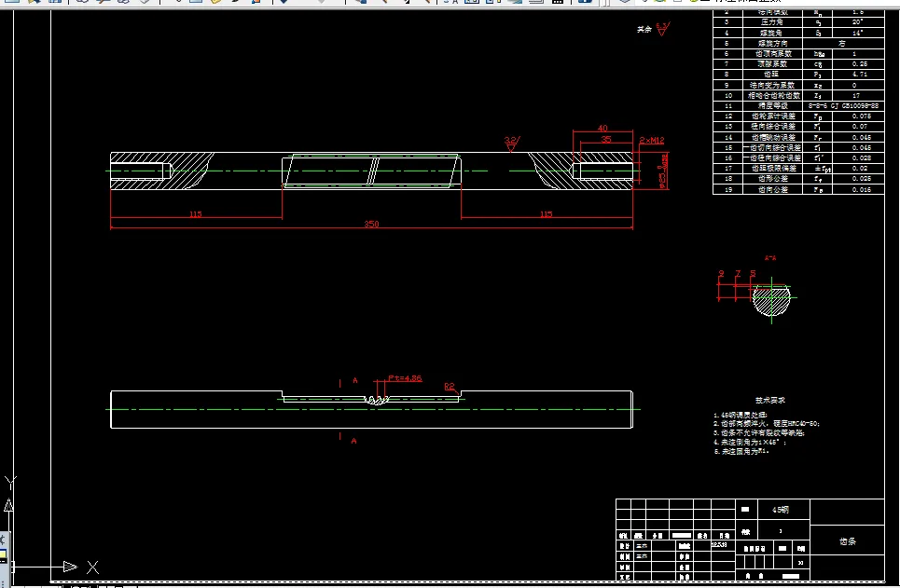
Task: Select the Pt=4.86 pitch annotation
Action: (405, 378)
